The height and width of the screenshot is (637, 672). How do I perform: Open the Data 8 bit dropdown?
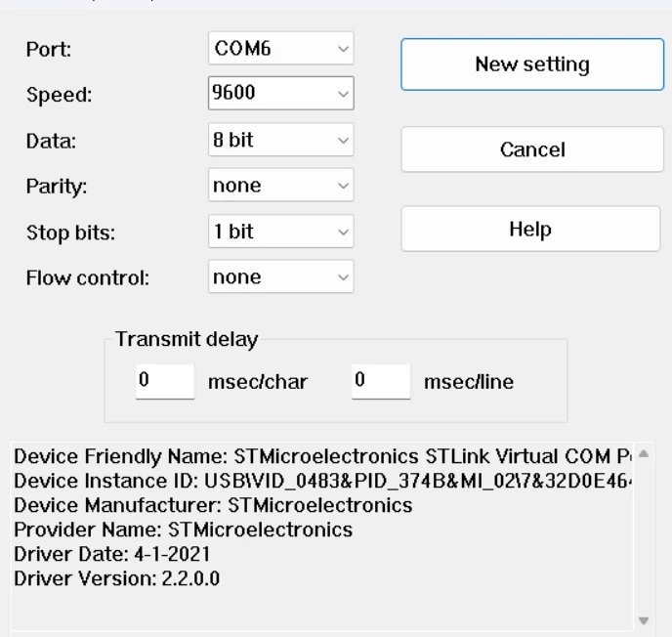click(x=281, y=140)
